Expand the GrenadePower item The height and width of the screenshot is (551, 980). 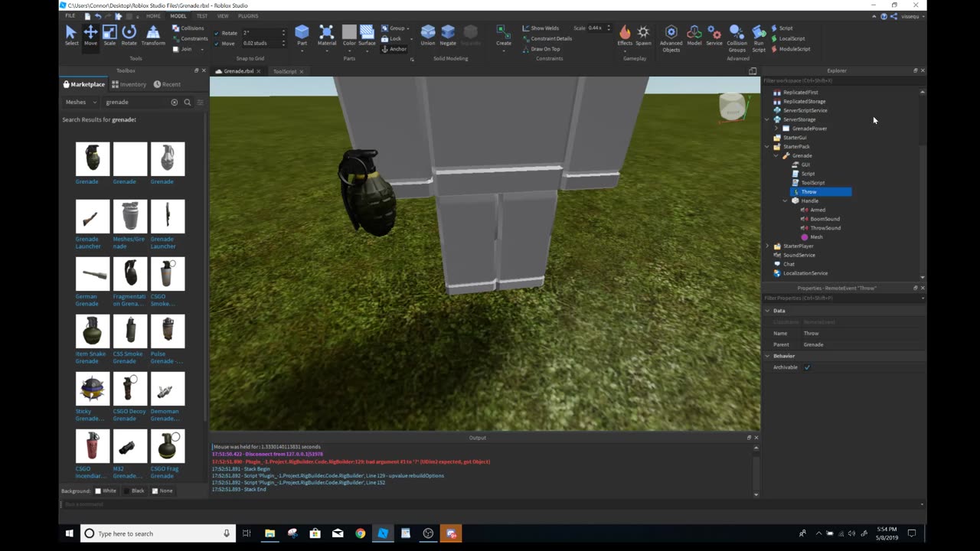(776, 129)
